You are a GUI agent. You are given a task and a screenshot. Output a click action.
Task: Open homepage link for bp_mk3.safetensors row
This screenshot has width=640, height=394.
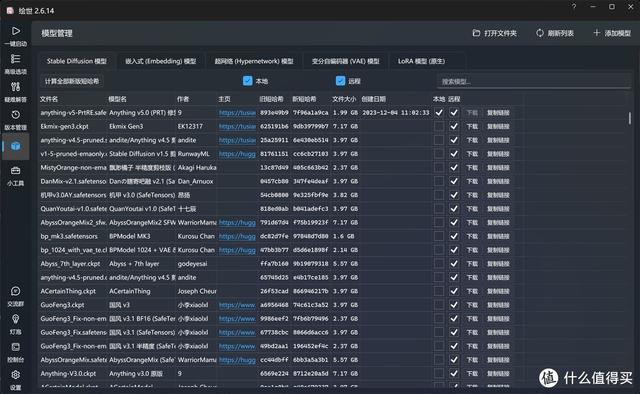pos(237,236)
